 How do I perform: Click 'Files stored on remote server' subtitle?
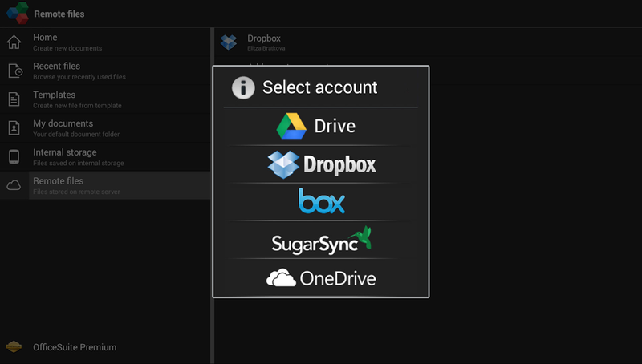[76, 192]
